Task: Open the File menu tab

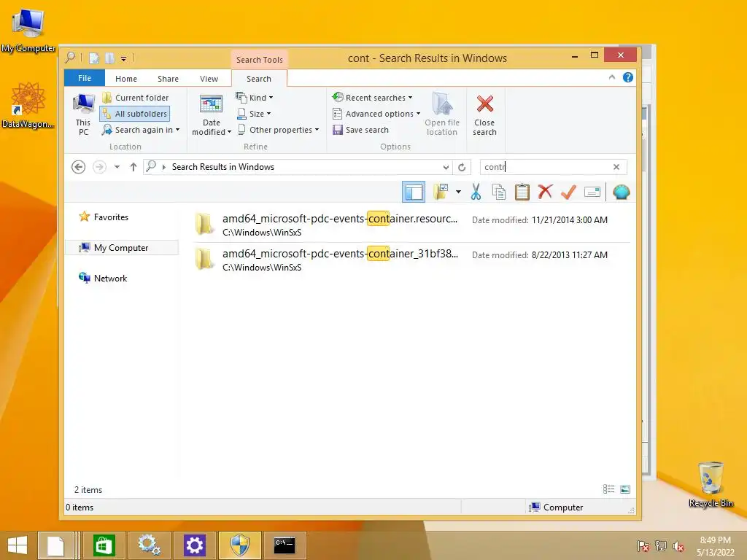Action: pos(85,78)
